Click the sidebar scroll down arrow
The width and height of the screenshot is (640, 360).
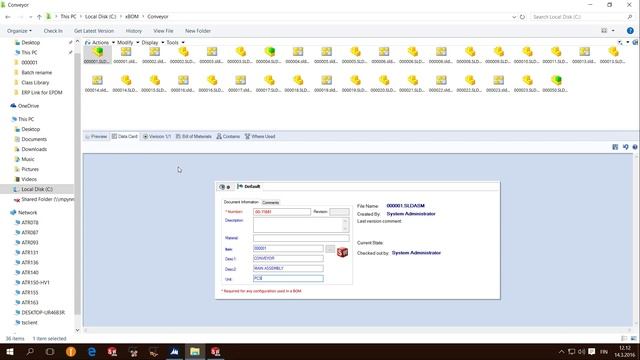pyautogui.click(x=78, y=330)
